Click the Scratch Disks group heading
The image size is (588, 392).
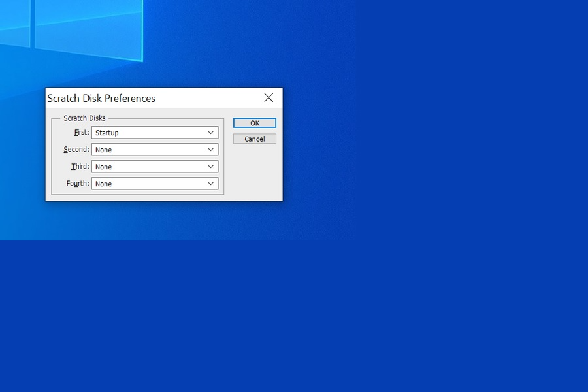click(84, 118)
